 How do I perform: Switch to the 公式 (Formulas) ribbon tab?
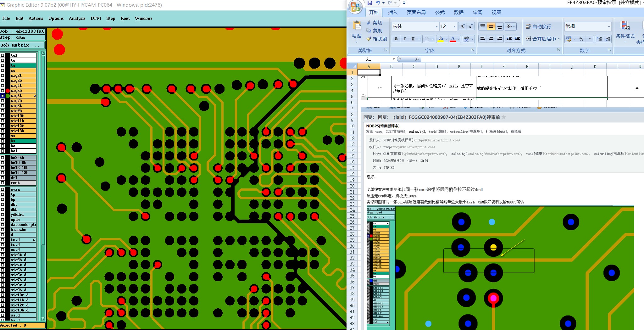click(x=440, y=12)
